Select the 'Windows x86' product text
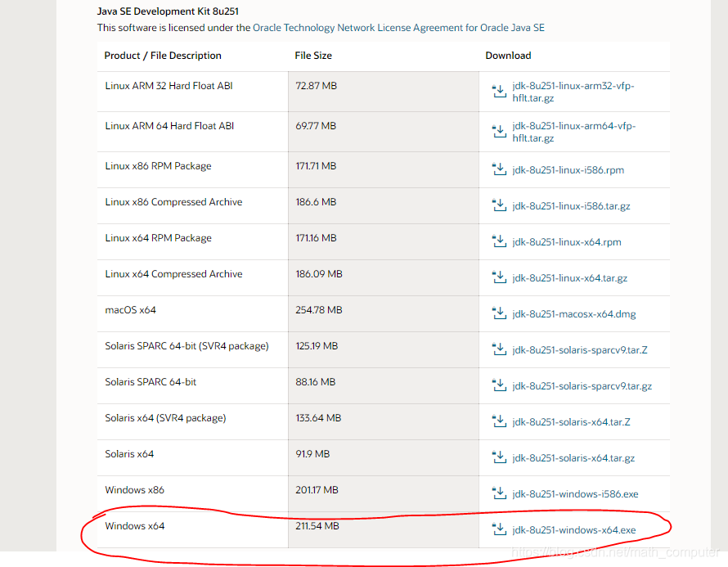The image size is (728, 567). point(135,490)
